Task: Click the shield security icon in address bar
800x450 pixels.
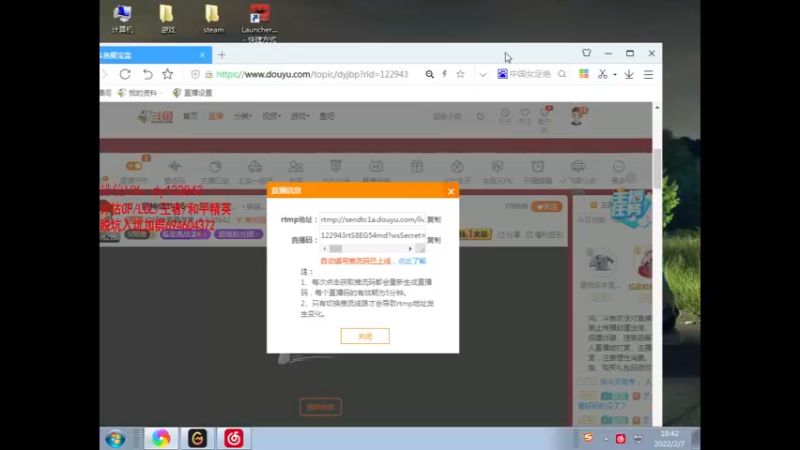Action: pyautogui.click(x=195, y=74)
